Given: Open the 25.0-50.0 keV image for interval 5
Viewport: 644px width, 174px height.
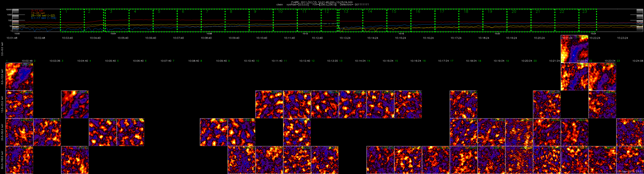Looking at the screenshot, I should point(130,132).
